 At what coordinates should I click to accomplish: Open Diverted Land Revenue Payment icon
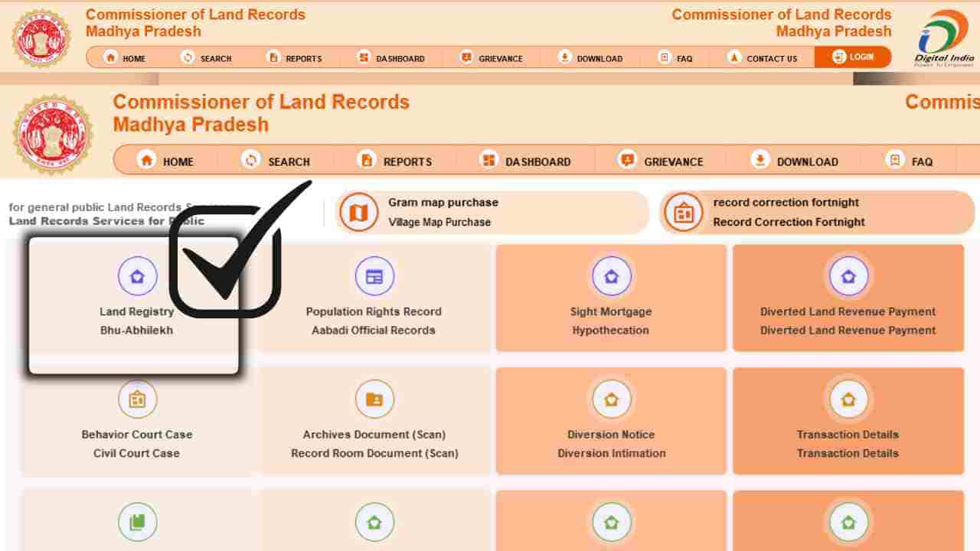point(848,276)
